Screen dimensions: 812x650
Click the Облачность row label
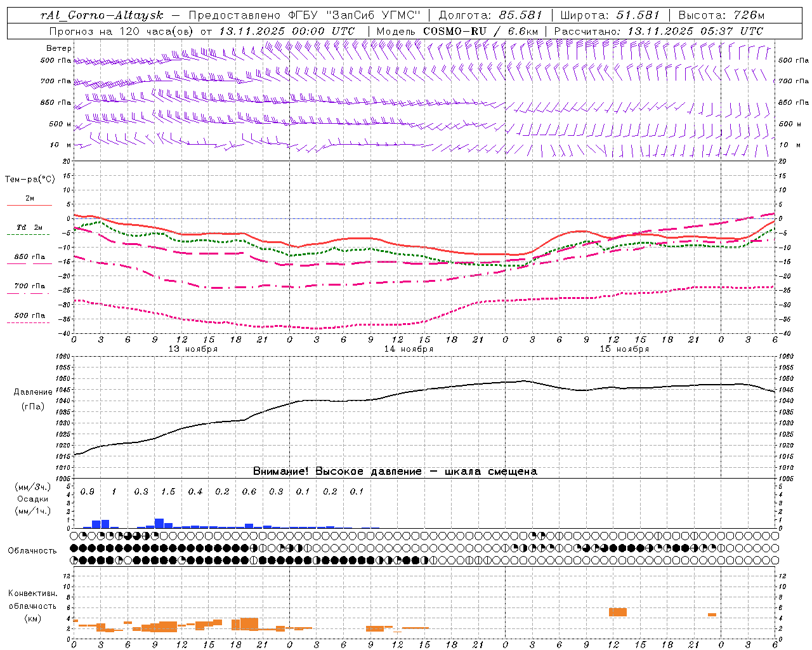(32, 550)
